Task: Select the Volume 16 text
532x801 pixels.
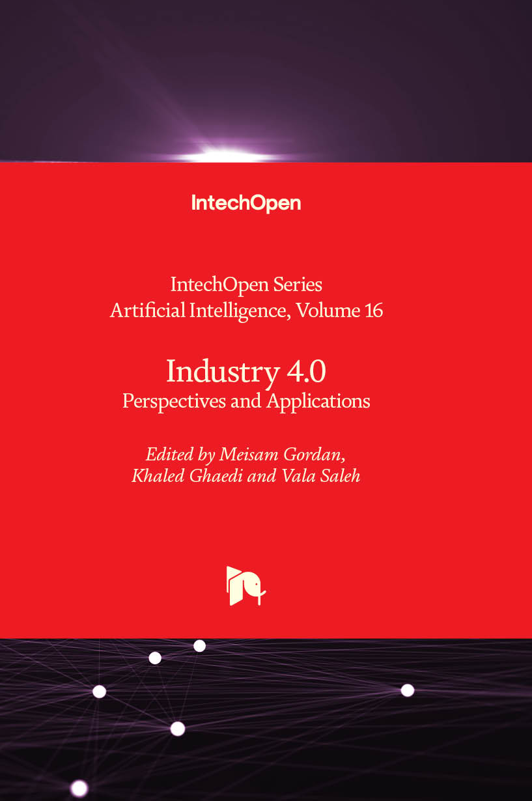Action: 339,311
